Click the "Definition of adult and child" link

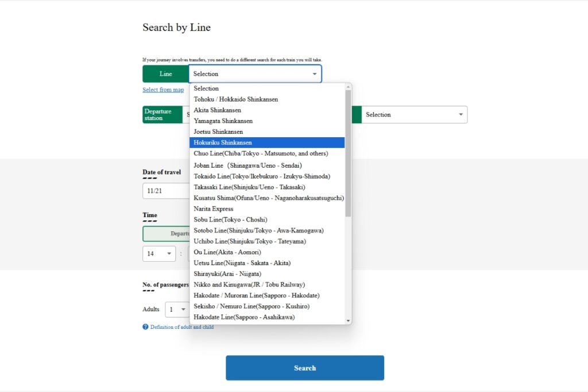(181, 327)
